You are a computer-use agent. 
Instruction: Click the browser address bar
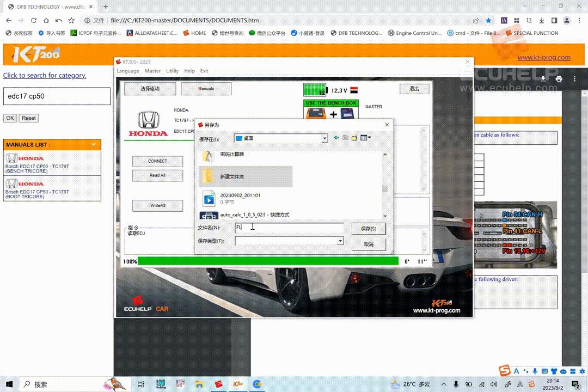(278, 20)
